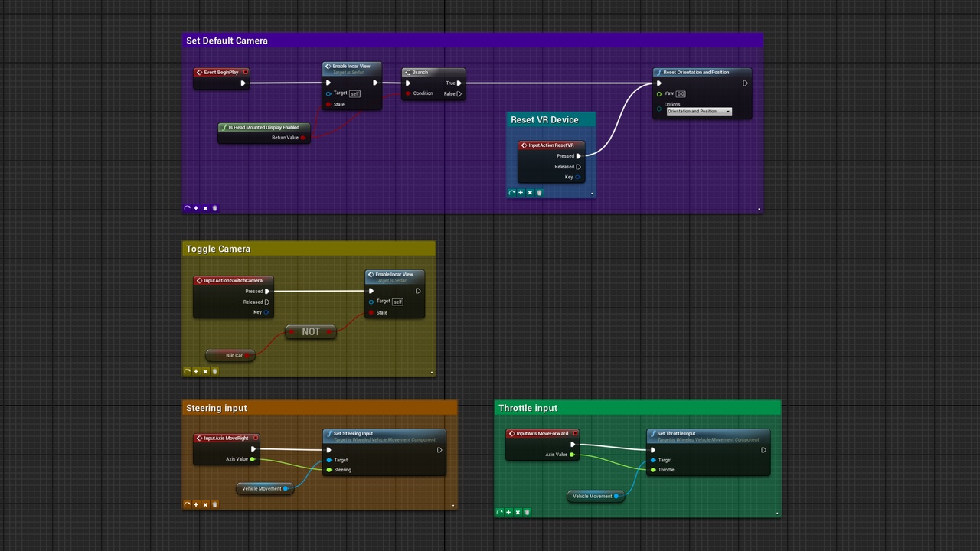Select the Is Head Mounted Display Enabled node title
The image size is (980, 551).
click(x=263, y=128)
